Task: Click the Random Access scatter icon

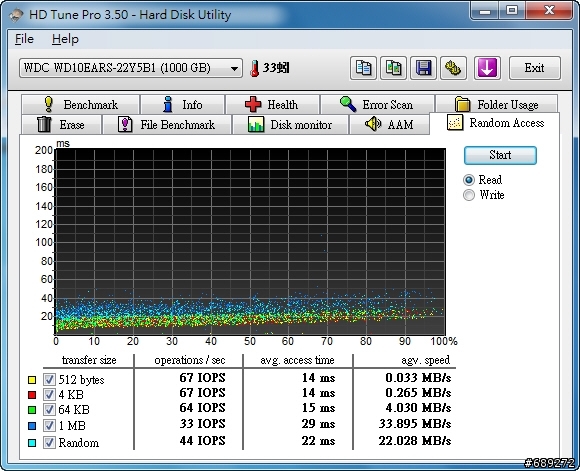Action: [x=455, y=122]
